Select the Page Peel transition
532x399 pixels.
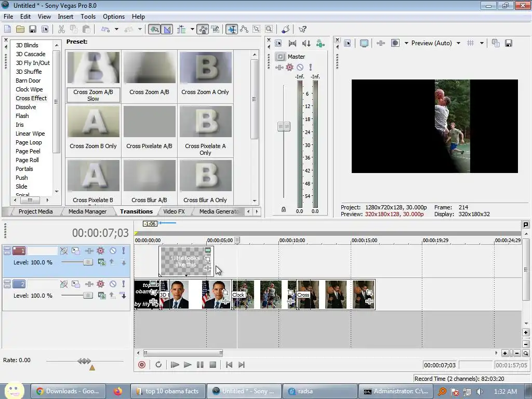[x=28, y=151]
